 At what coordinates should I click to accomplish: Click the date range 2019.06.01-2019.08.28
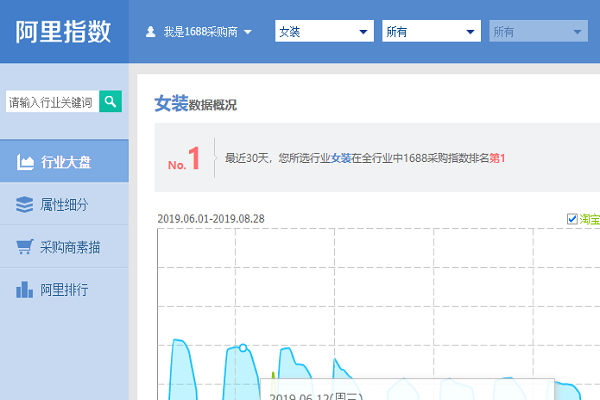pos(211,219)
